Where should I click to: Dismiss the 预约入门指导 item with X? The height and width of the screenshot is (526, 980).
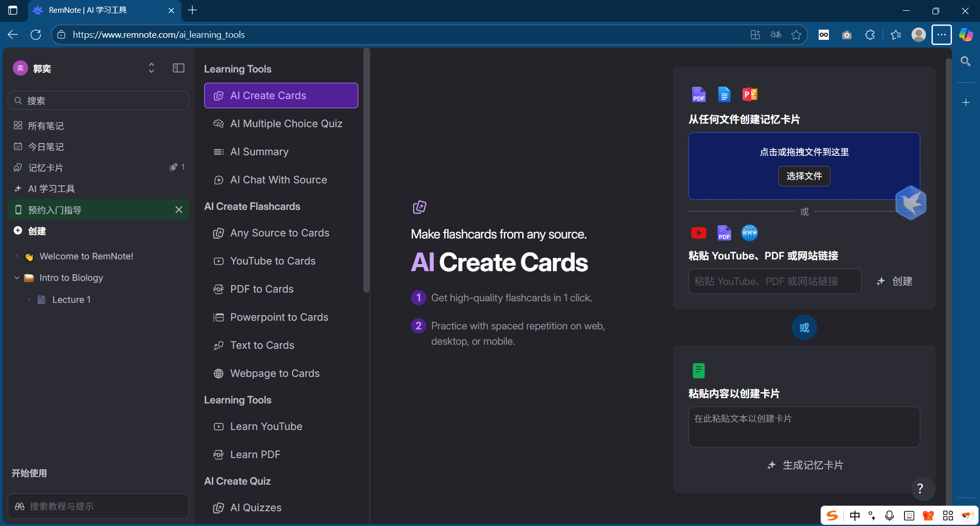179,210
